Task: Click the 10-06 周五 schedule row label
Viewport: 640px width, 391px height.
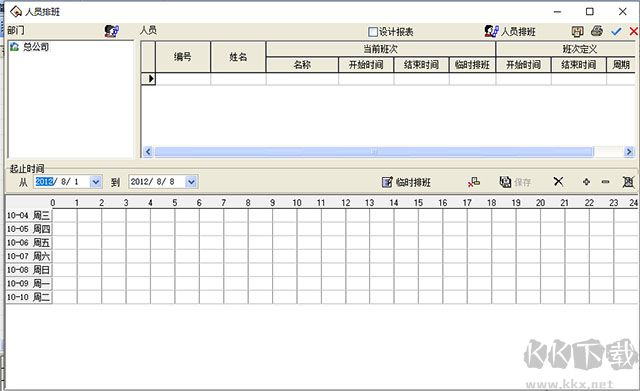Action: pyautogui.click(x=29, y=243)
